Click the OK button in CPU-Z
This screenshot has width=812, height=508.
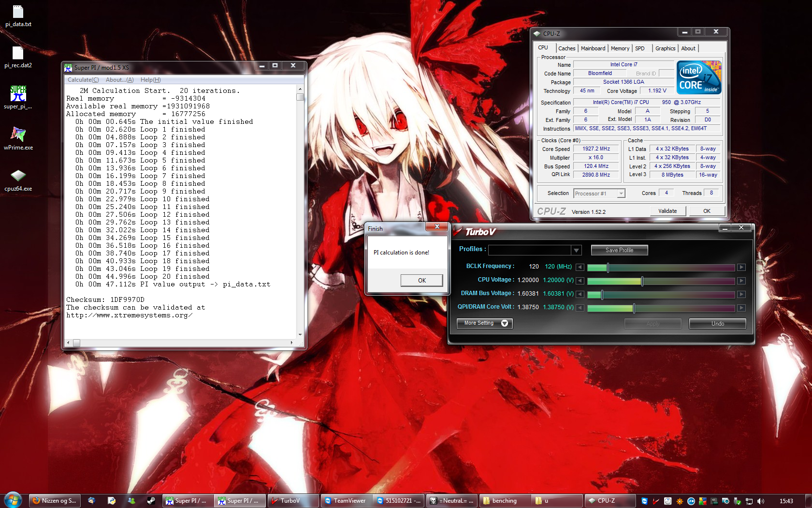[x=707, y=211]
